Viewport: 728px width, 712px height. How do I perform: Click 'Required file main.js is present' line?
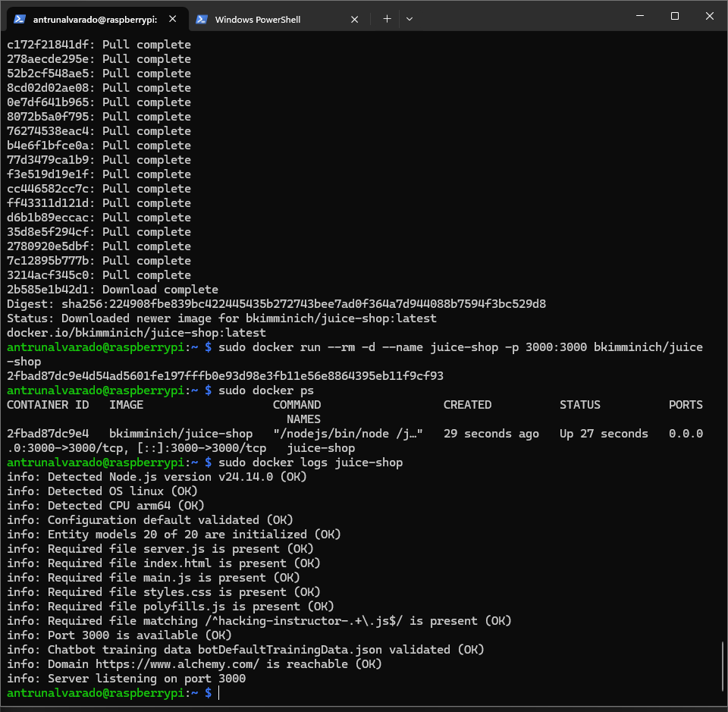[154, 577]
